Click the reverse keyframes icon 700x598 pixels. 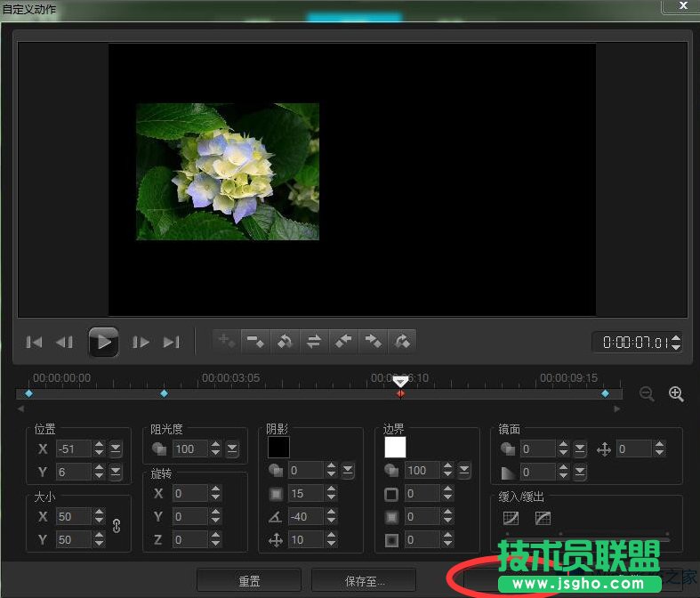314,341
